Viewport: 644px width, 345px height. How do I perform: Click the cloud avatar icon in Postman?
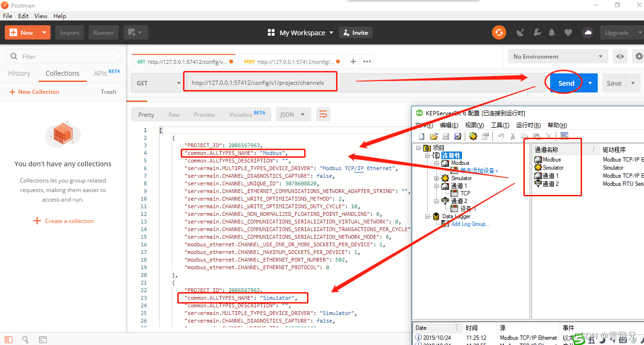click(x=588, y=32)
